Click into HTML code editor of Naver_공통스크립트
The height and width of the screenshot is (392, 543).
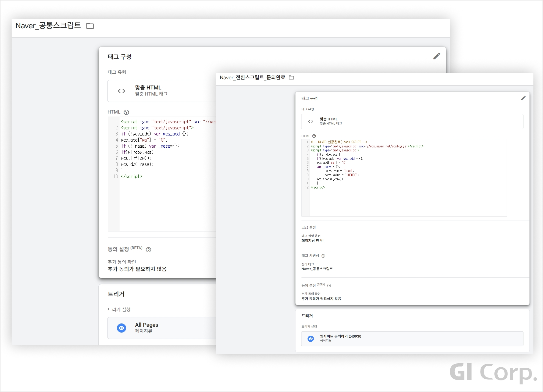[x=162, y=174]
